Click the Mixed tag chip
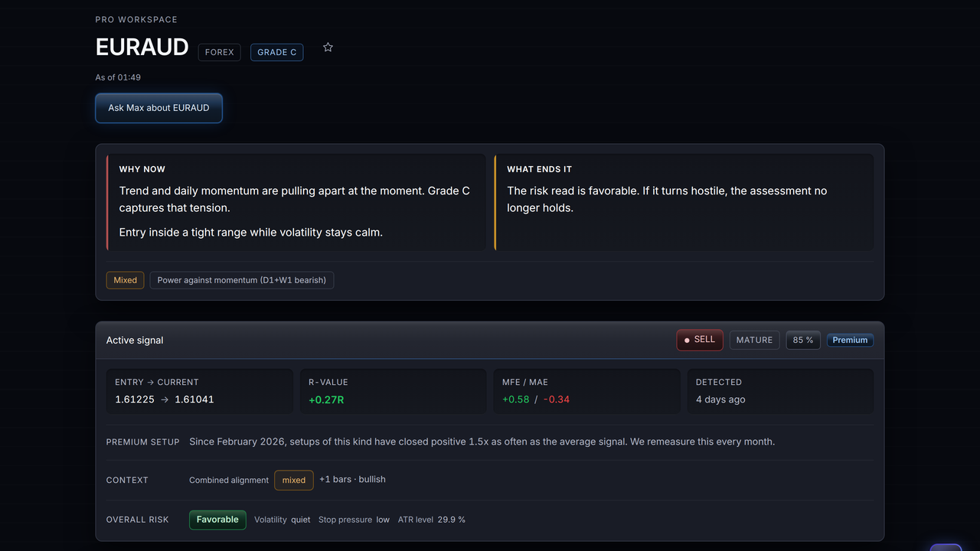 click(126, 280)
